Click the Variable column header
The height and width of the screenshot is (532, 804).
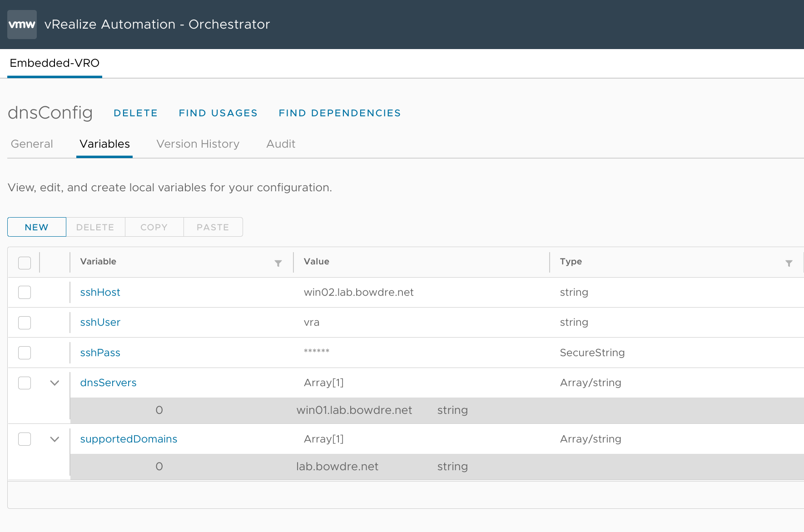point(98,261)
